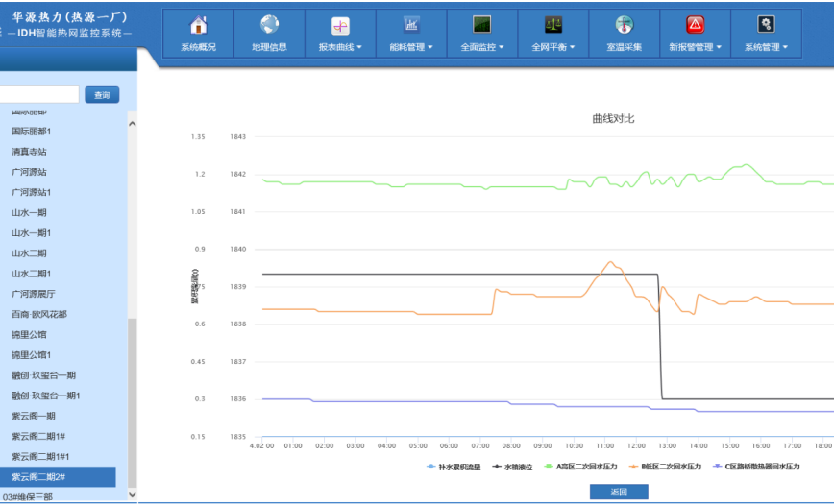Viewport: 834px width, 504px height.
Task: Open the 系统概况 house icon
Action: (x=198, y=26)
